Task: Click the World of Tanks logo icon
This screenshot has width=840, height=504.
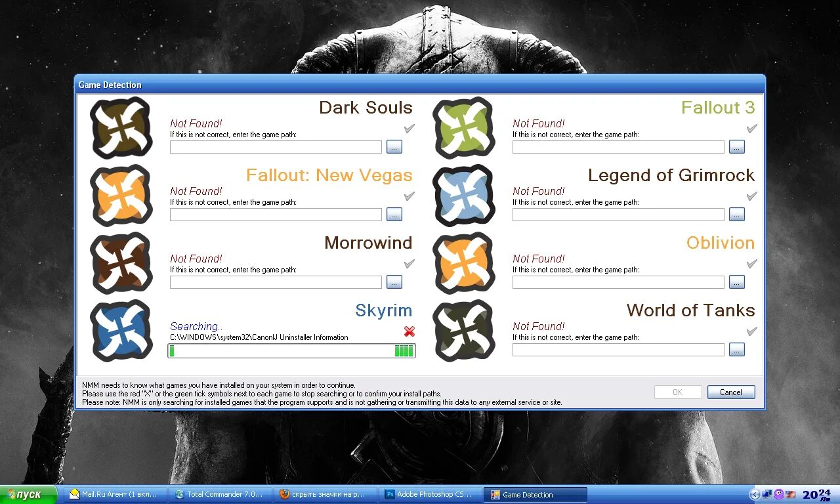Action: pos(464,331)
